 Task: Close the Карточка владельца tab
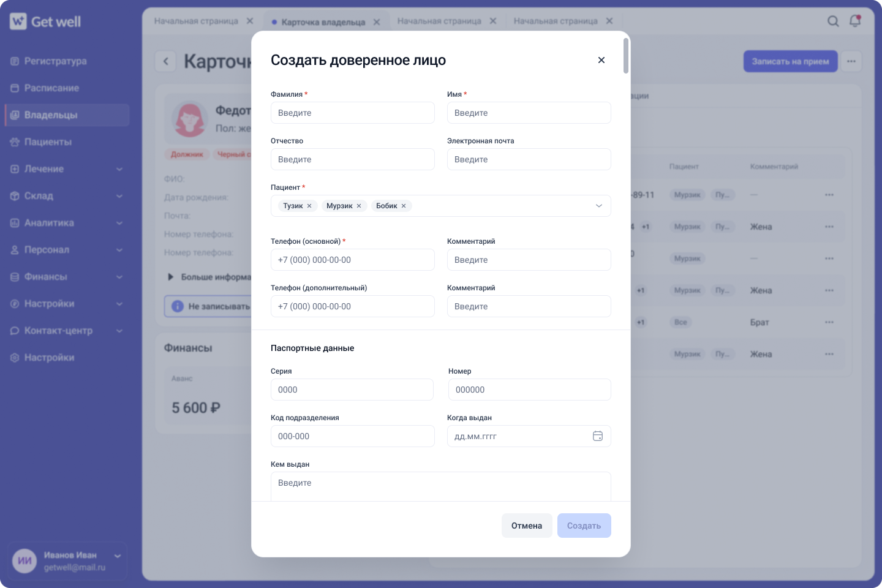click(377, 22)
